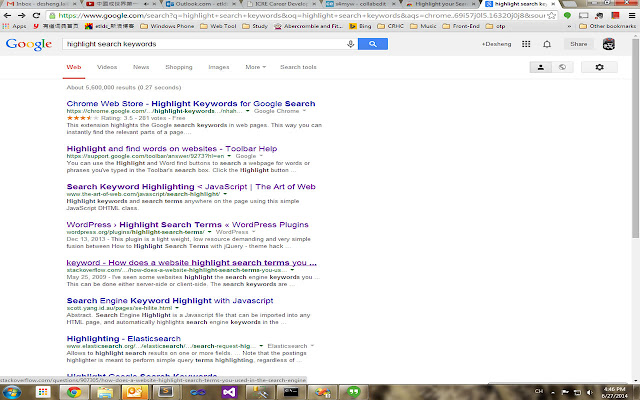This screenshot has width=640, height=400.
Task: Switch to the collabedit browser tab
Action: [x=359, y=4]
